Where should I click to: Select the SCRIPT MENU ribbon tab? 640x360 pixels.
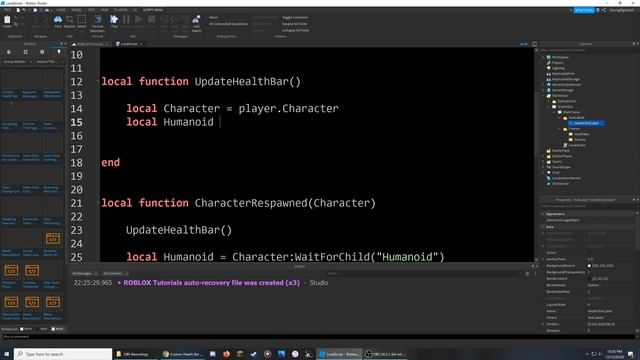153,10
